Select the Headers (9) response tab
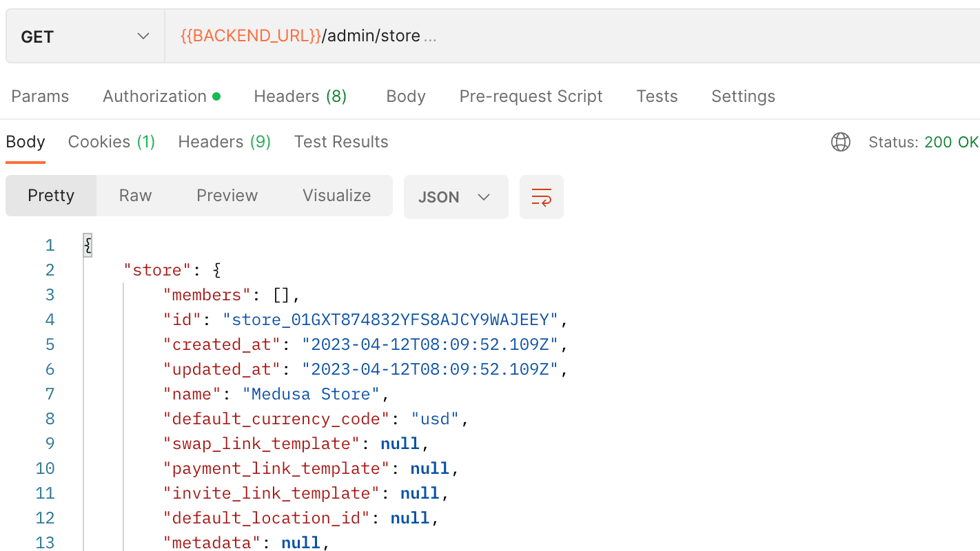Viewport: 980px width, 551px height. click(223, 141)
